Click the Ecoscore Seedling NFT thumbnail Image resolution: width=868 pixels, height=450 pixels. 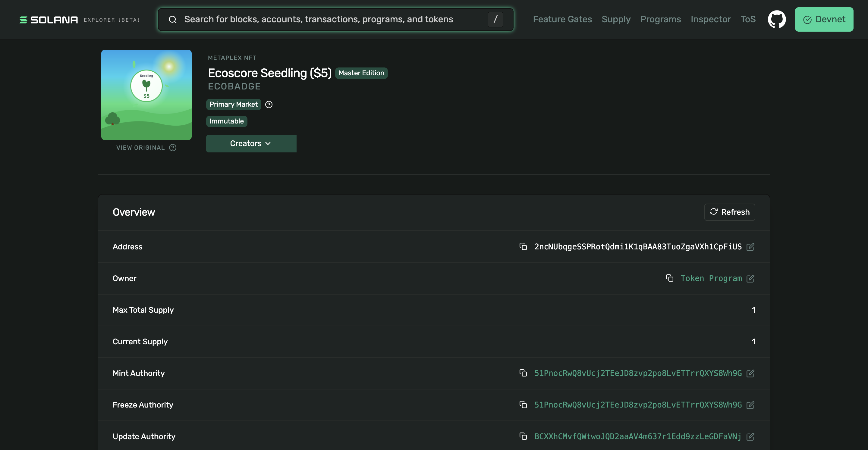(146, 95)
